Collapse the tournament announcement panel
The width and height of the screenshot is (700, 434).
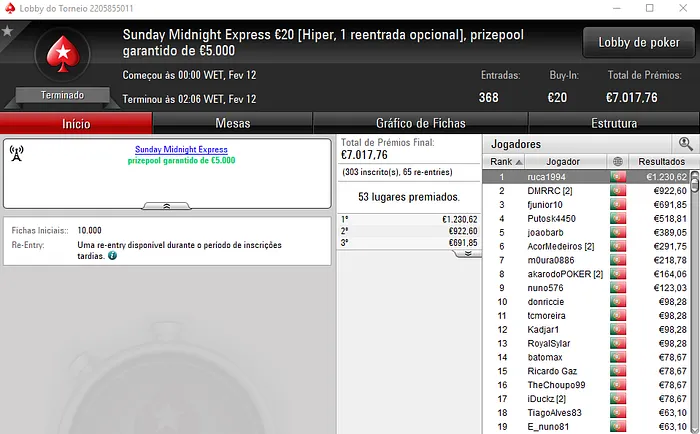coord(167,206)
